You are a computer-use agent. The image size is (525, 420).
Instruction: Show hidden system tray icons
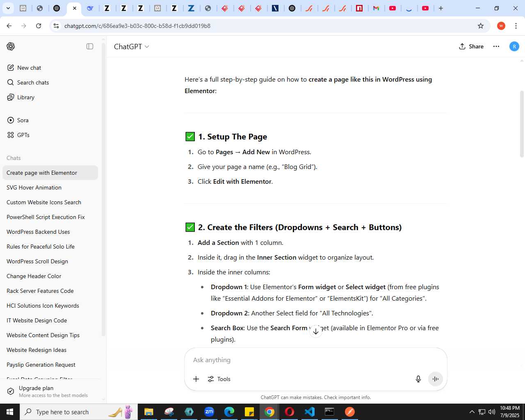[x=472, y=412]
